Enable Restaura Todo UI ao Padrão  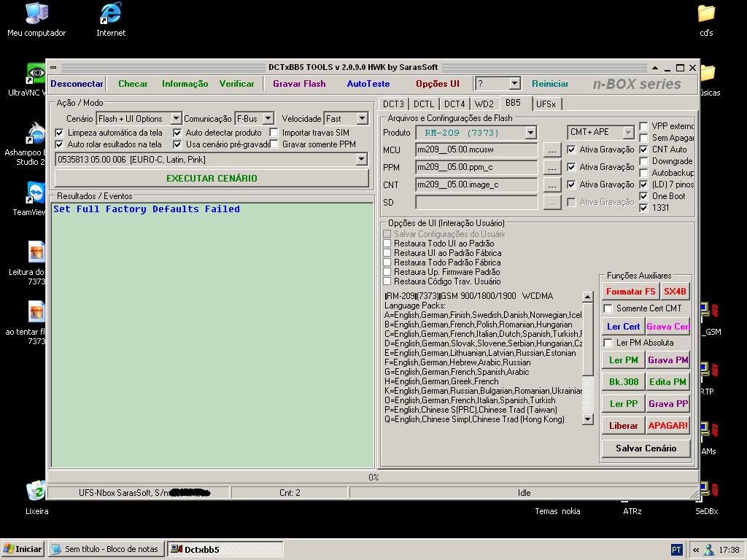coord(387,244)
